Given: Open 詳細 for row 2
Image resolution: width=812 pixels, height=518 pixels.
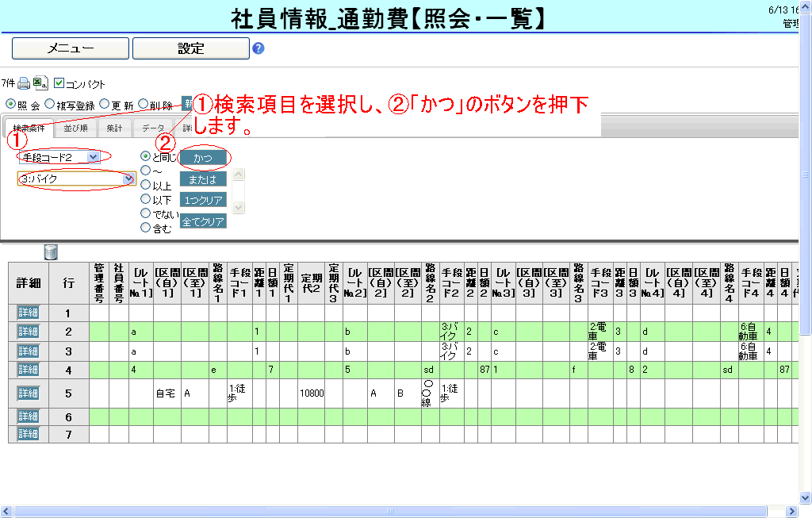Looking at the screenshot, I should (x=29, y=331).
